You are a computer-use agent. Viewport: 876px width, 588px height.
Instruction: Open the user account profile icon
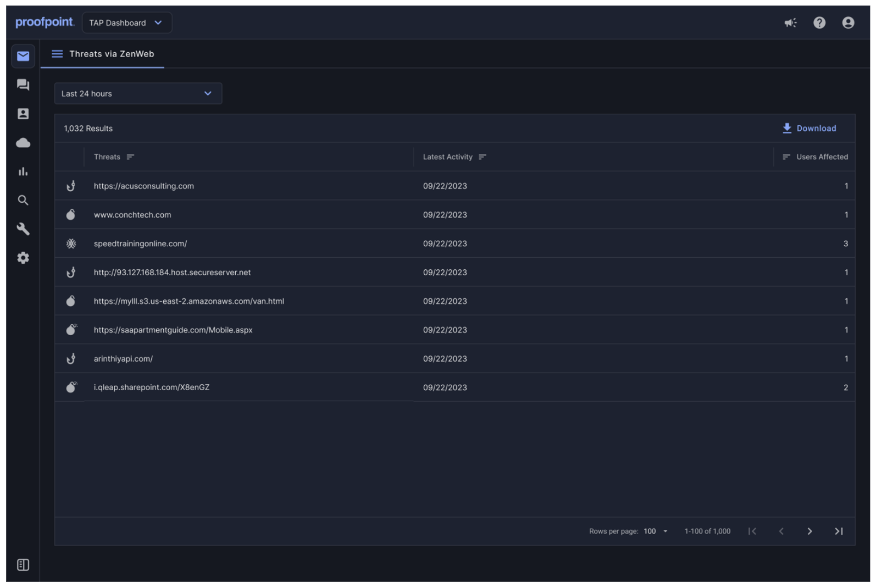coord(847,23)
